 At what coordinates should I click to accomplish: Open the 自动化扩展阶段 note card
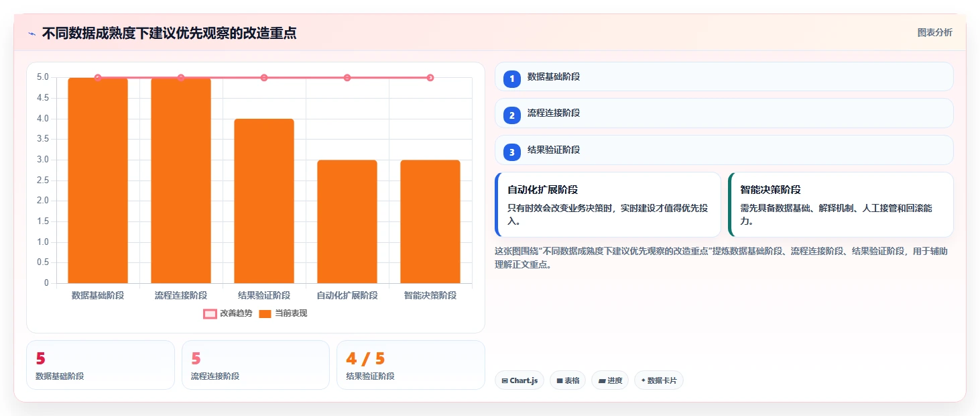point(608,205)
